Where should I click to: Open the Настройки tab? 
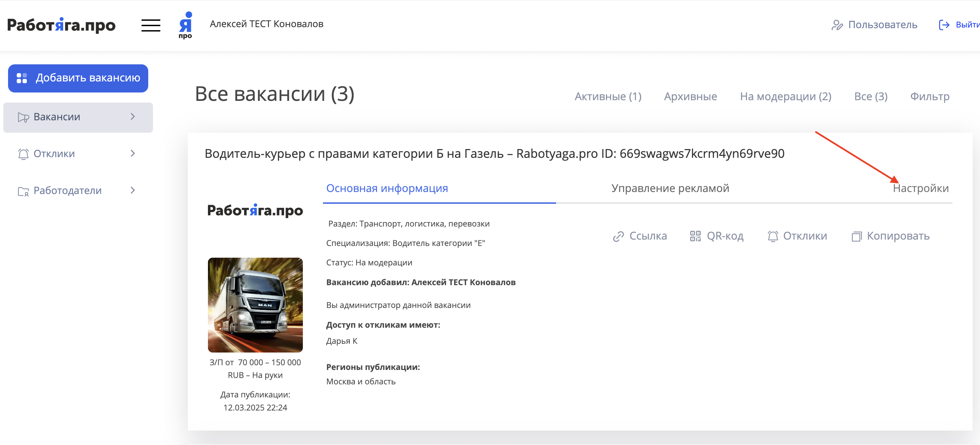pyautogui.click(x=920, y=188)
